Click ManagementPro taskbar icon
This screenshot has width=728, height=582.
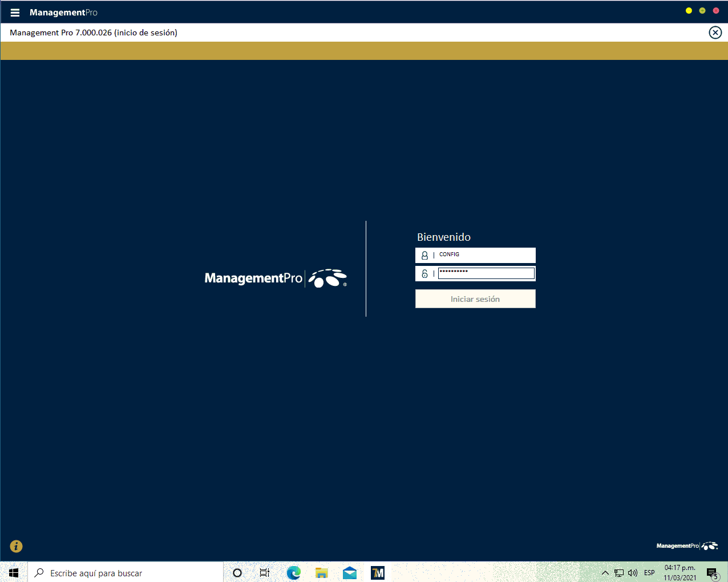coord(378,573)
